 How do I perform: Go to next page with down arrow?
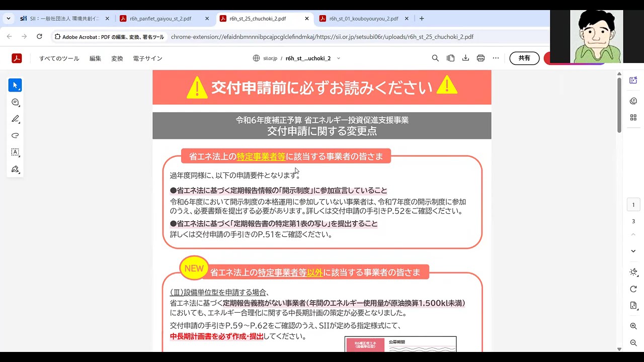point(633,251)
